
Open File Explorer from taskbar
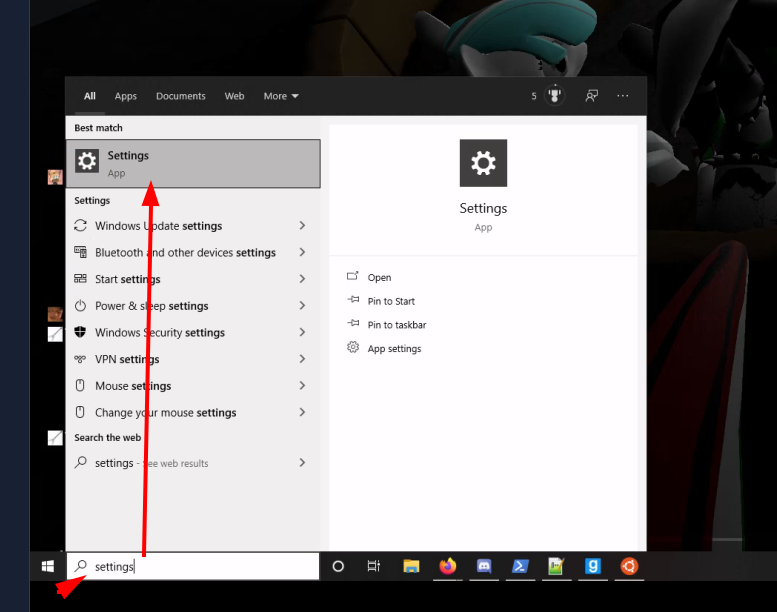click(411, 566)
